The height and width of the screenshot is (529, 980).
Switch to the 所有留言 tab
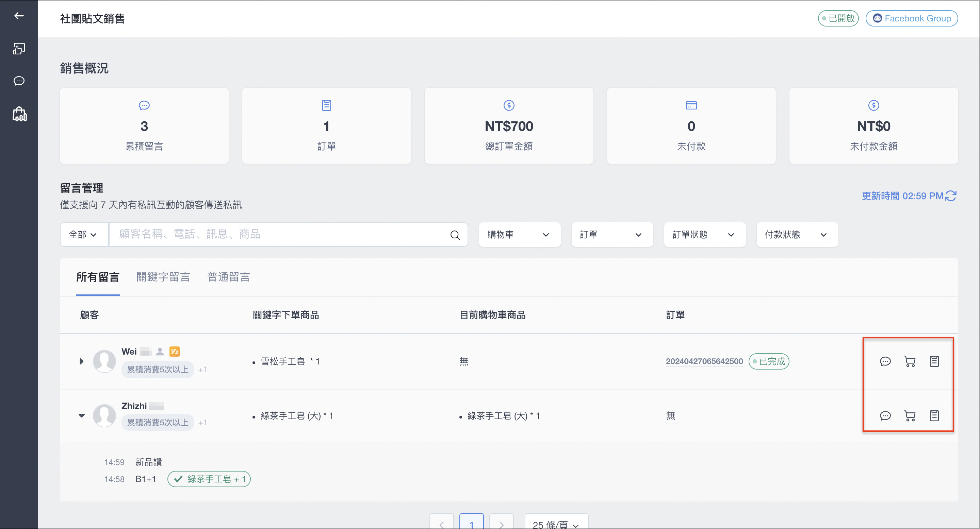pos(97,277)
